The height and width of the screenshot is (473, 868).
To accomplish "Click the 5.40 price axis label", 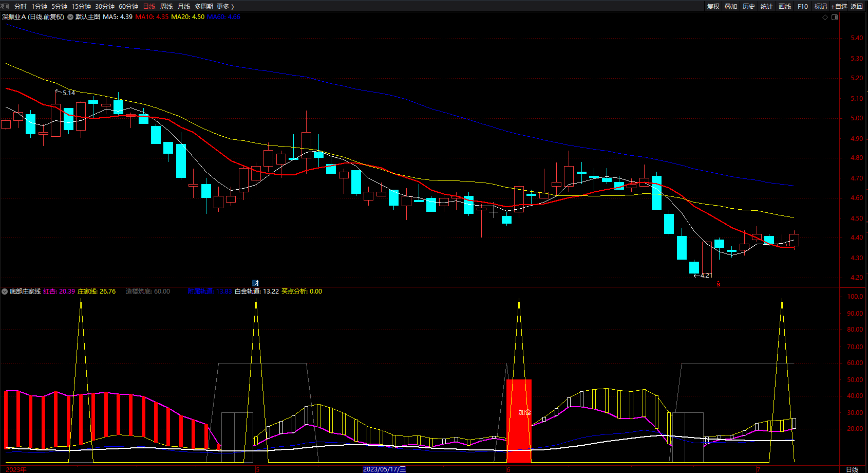I will [x=857, y=38].
